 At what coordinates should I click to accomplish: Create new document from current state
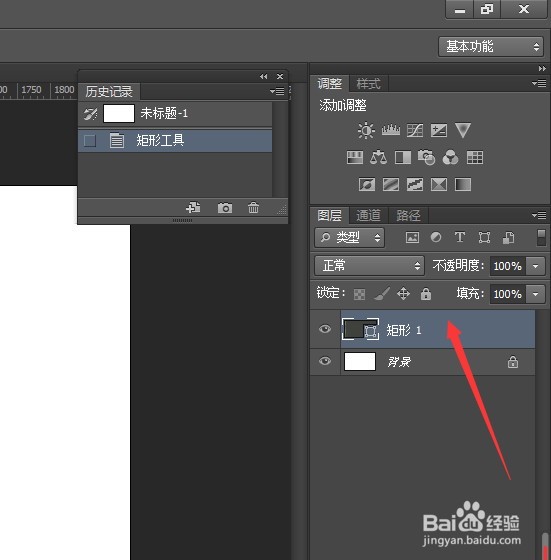coord(193,208)
